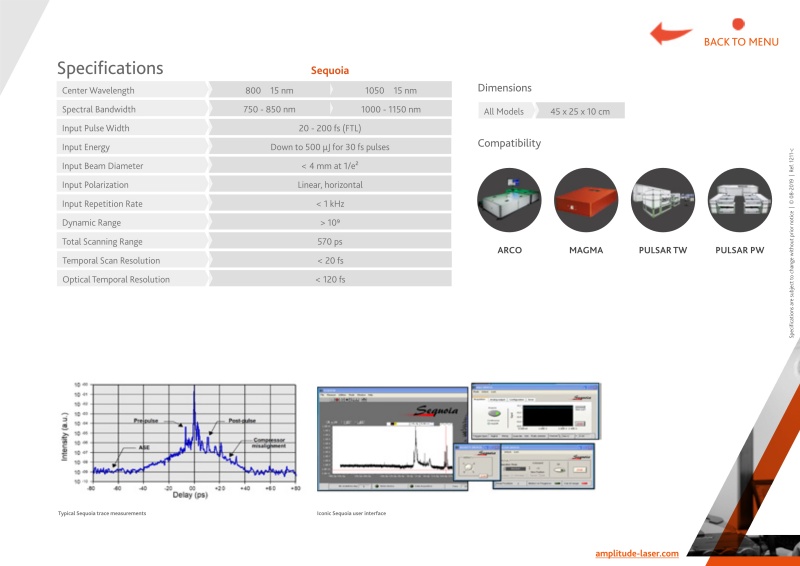Click the Specifications page heading

click(109, 68)
